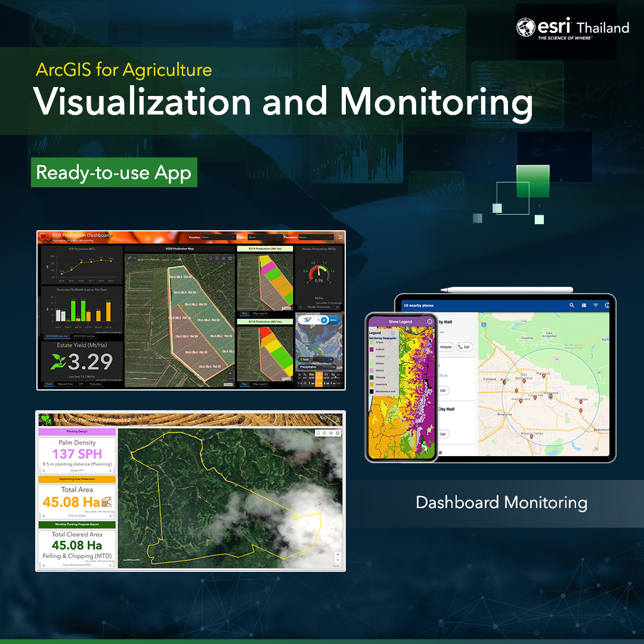Click legend icon on 2020 Production Map
This screenshot has width=644, height=644.
217,258
